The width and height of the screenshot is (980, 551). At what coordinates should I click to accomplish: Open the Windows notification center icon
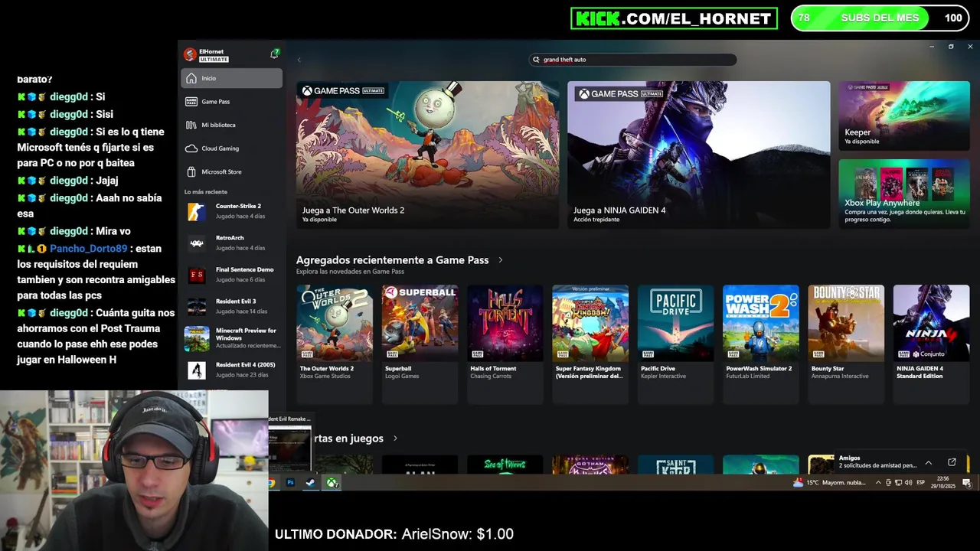966,483
